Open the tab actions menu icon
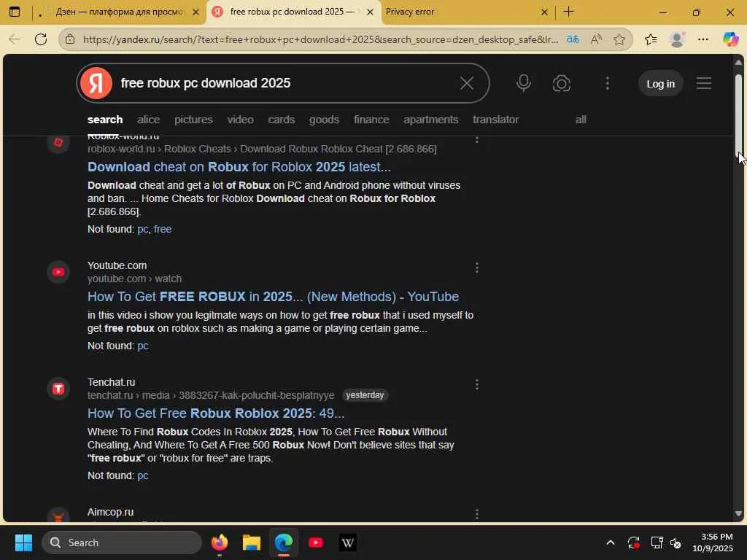The height and width of the screenshot is (560, 747). click(x=15, y=12)
